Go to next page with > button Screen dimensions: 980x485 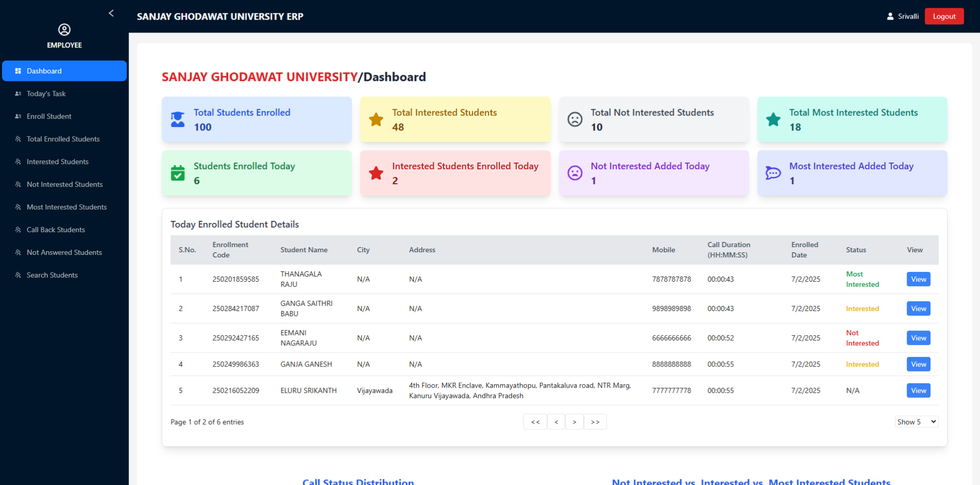(574, 422)
